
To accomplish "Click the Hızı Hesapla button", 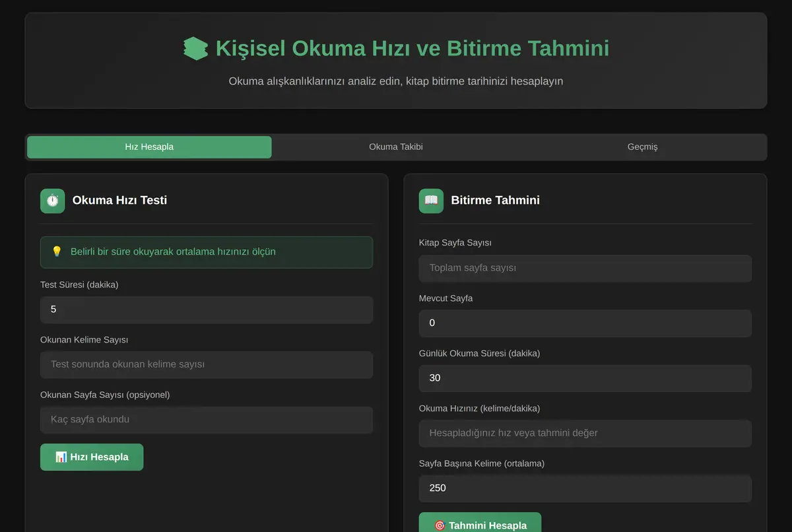I will pos(92,457).
